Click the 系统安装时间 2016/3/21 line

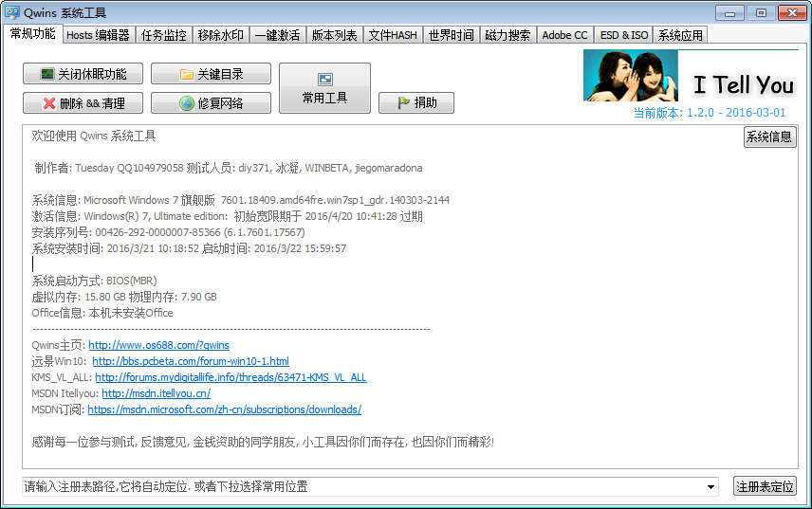tap(189, 248)
